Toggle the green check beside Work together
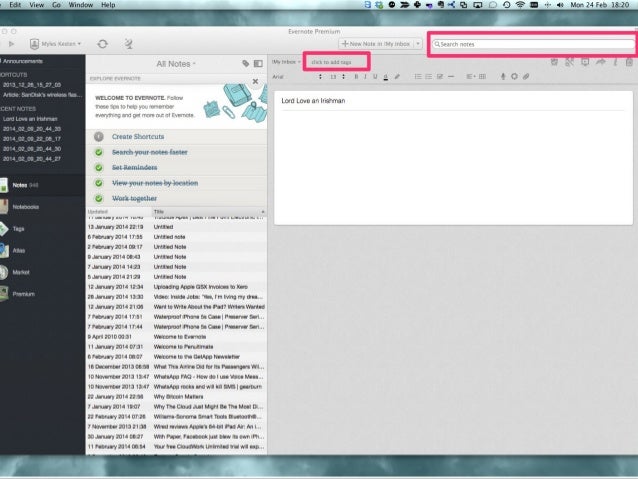This screenshot has height=479, width=638. 98,199
